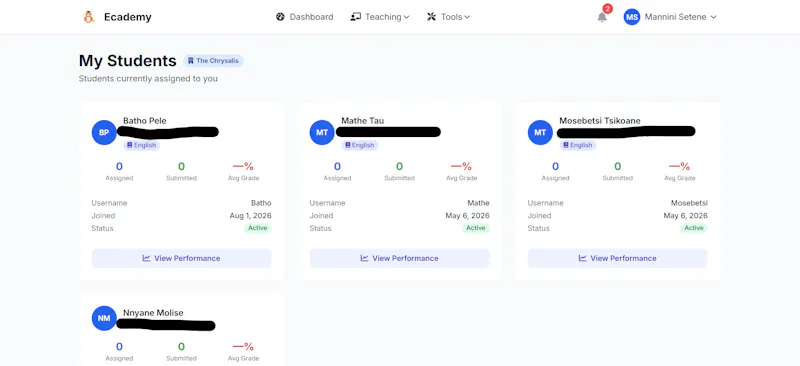Screen dimensions: 800x366
Task: Click bookmark icon in The Chrysalis badge
Action: pyautogui.click(x=191, y=61)
